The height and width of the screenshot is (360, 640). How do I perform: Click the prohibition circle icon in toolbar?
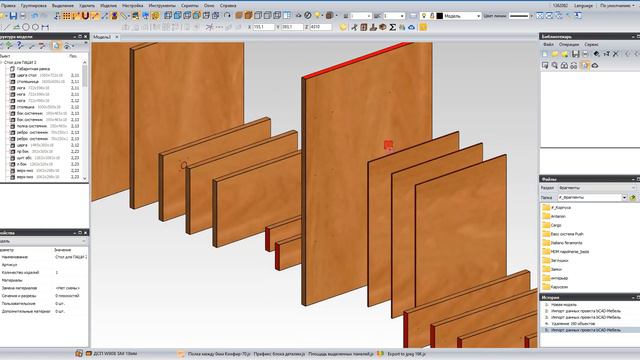click(308, 16)
